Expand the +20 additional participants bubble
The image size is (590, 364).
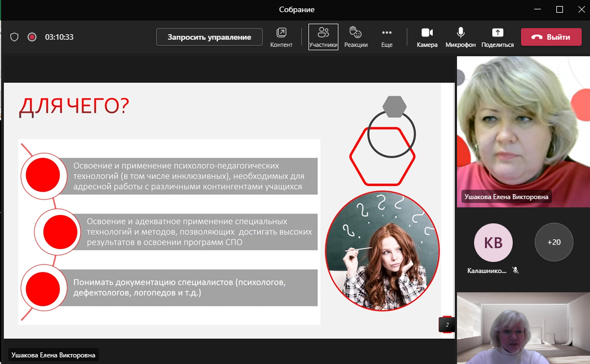click(554, 242)
